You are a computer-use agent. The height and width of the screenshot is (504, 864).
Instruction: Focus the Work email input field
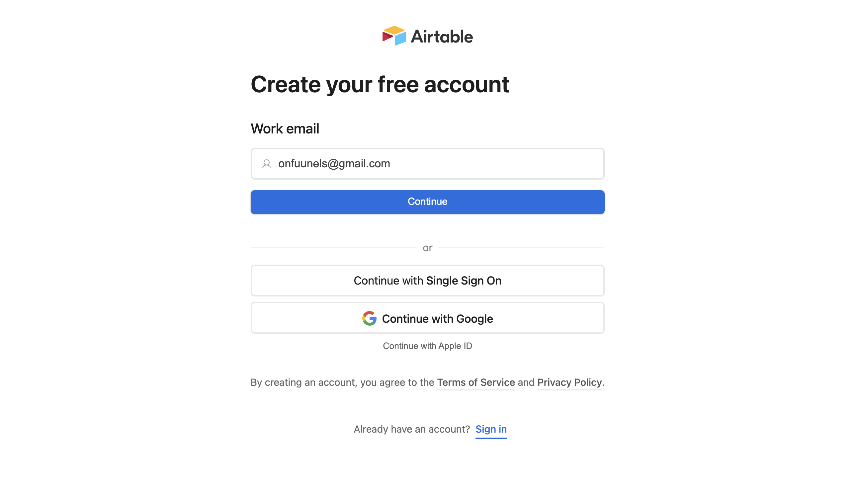coord(427,164)
